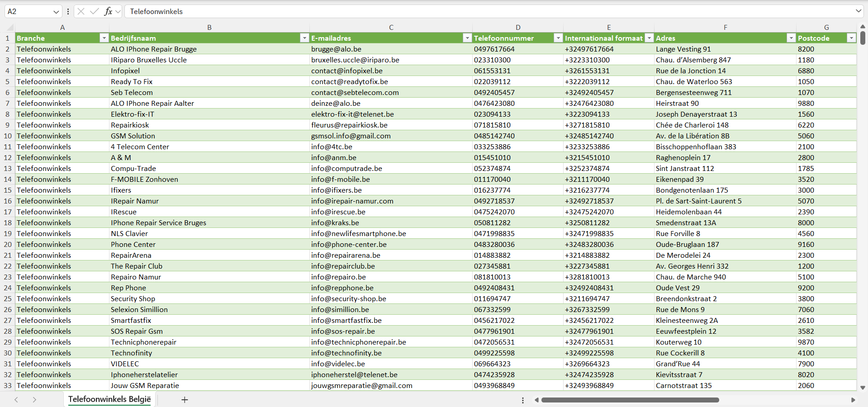
Task: Click the Cancel X icon in formula bar
Action: pyautogui.click(x=81, y=11)
